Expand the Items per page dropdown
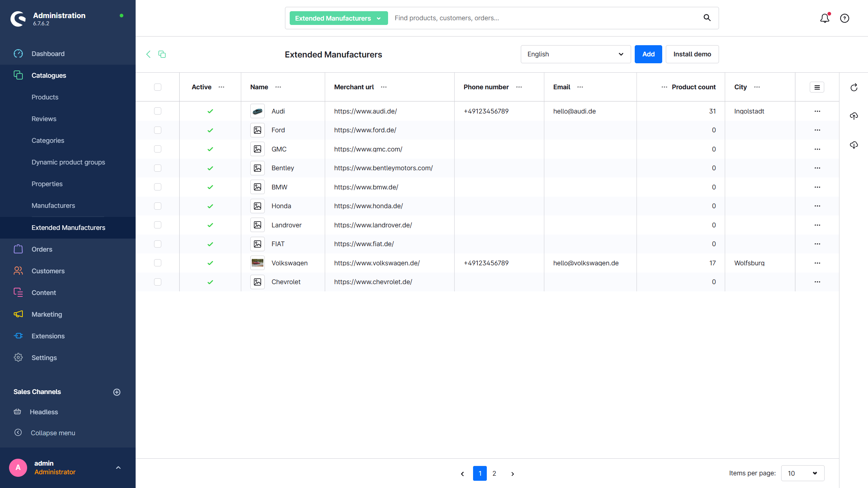This screenshot has height=488, width=868. (803, 473)
